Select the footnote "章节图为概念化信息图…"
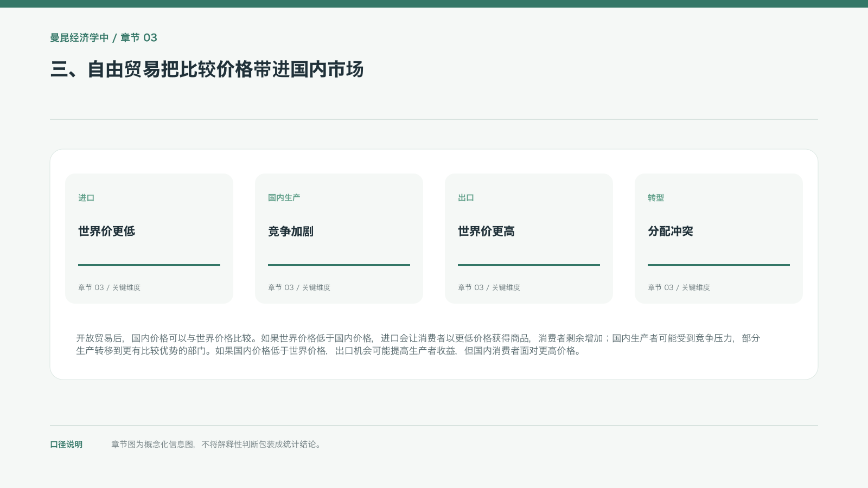 (217, 445)
